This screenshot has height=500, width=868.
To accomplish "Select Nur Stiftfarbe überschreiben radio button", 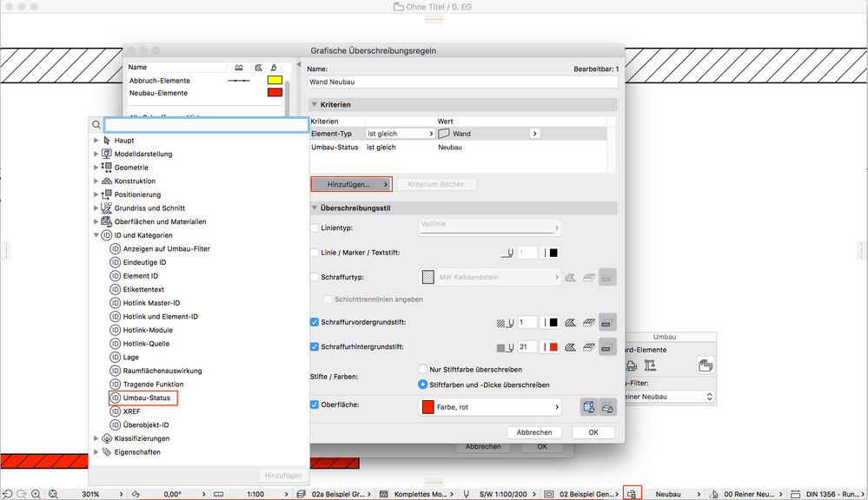I will tap(423, 369).
